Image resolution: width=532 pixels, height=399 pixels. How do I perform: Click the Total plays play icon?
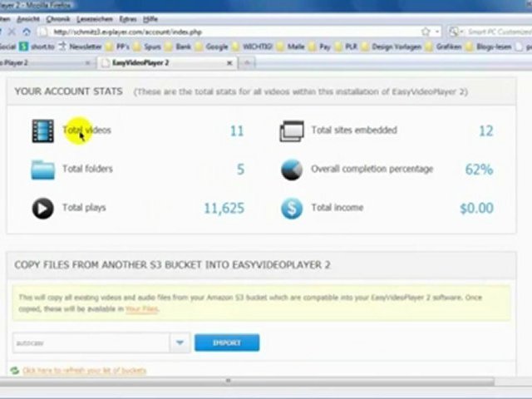tap(42, 208)
